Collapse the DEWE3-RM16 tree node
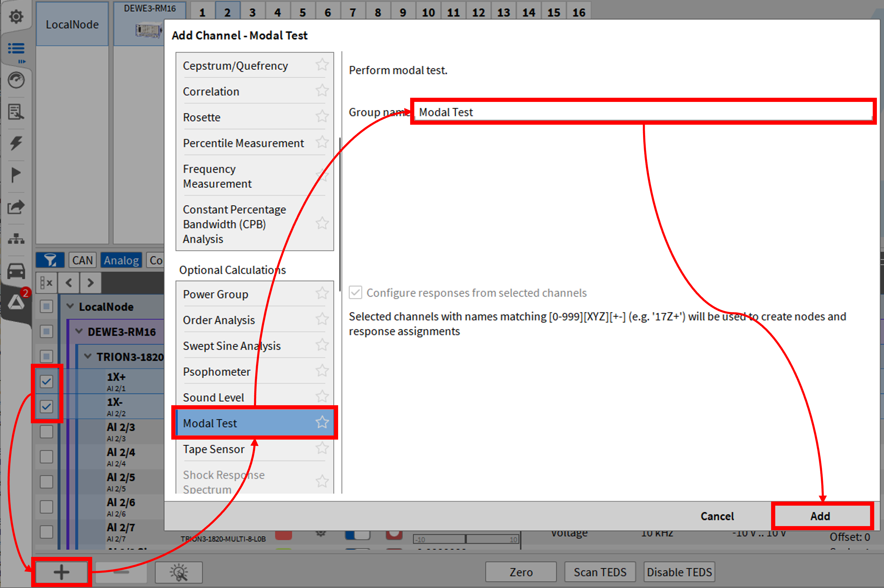Screen dimensions: 884x588 (x=79, y=331)
